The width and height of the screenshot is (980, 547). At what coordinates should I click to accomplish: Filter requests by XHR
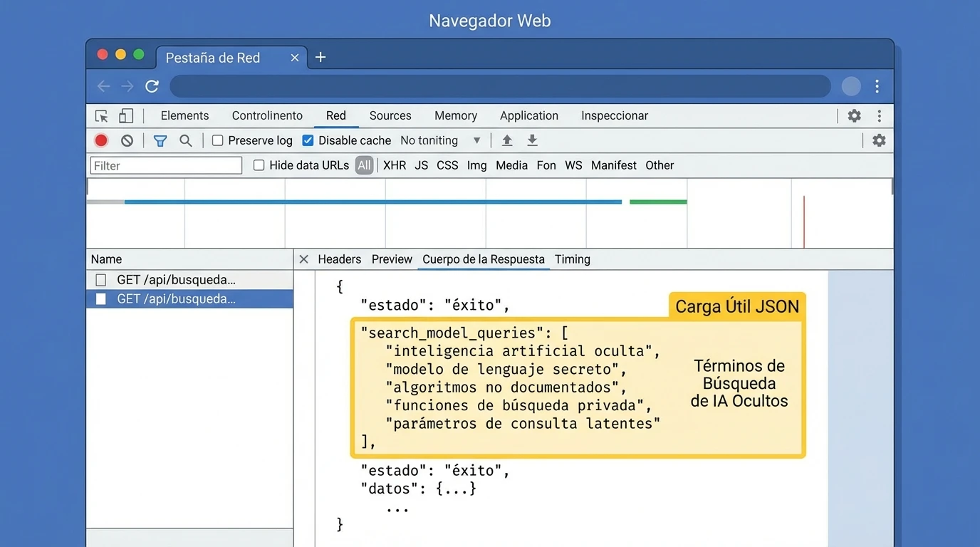click(x=394, y=165)
